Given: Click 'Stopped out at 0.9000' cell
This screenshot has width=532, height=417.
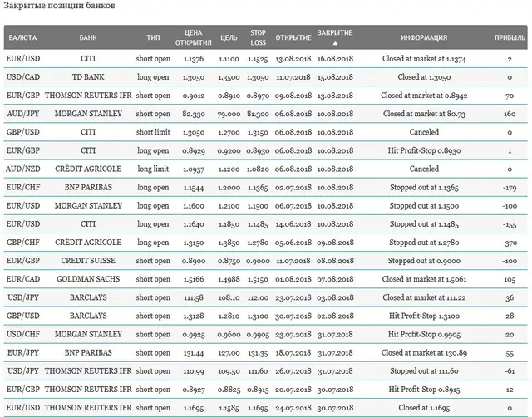Looking at the screenshot, I should pos(424,261).
